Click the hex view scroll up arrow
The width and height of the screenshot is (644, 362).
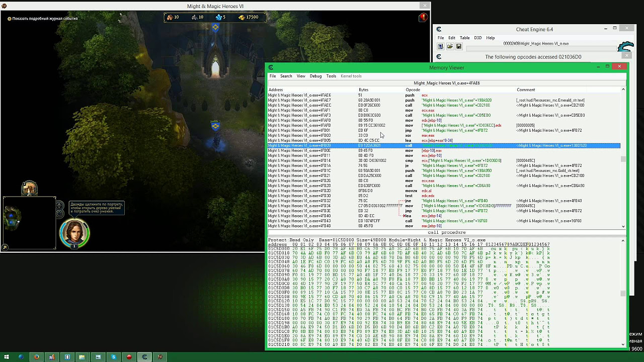623,240
